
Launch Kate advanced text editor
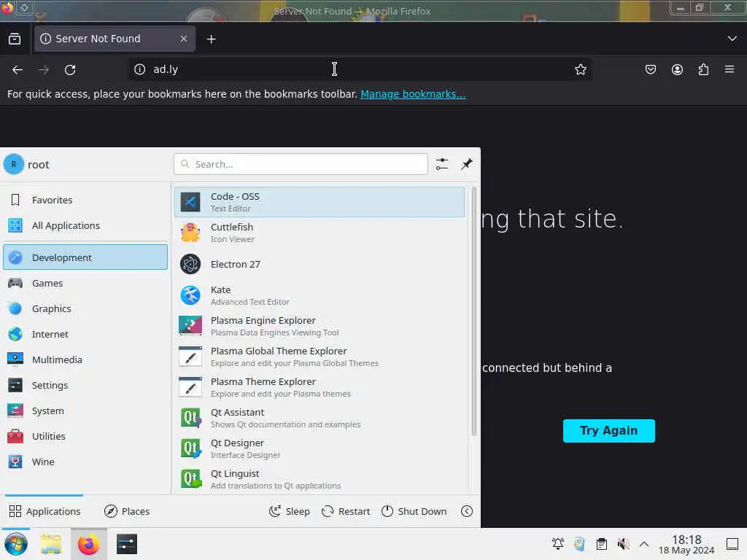tap(320, 295)
